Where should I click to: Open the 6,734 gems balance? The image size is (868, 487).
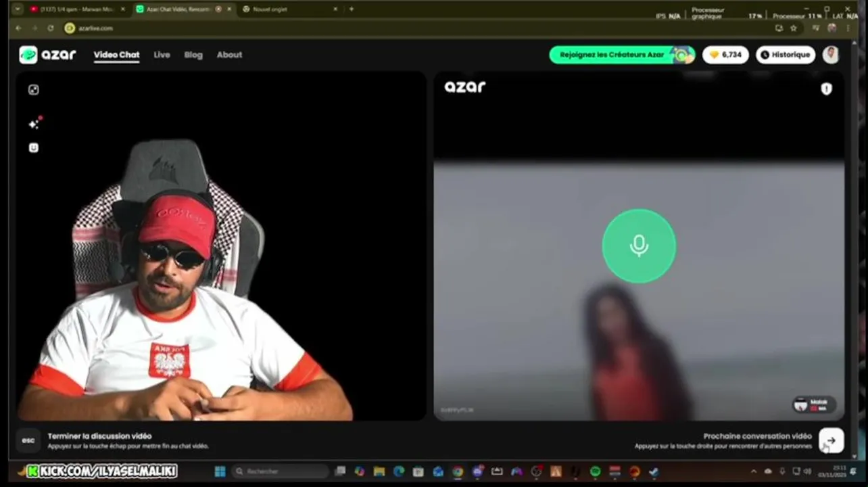(x=725, y=55)
